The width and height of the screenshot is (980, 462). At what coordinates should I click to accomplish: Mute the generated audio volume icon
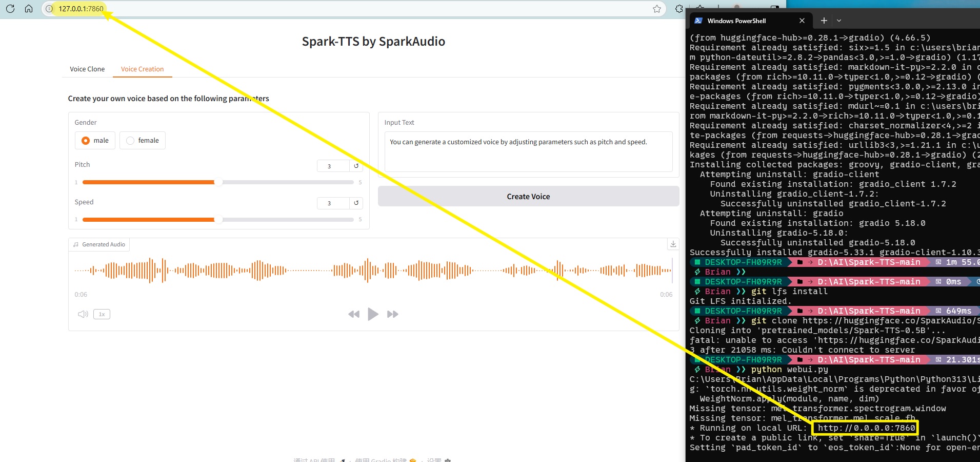[x=83, y=314]
